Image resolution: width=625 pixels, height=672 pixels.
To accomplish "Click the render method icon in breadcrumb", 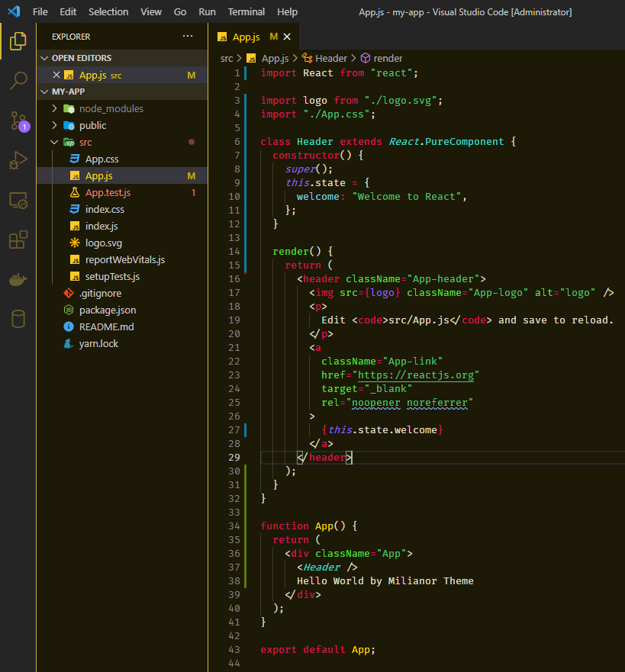I will (x=366, y=58).
